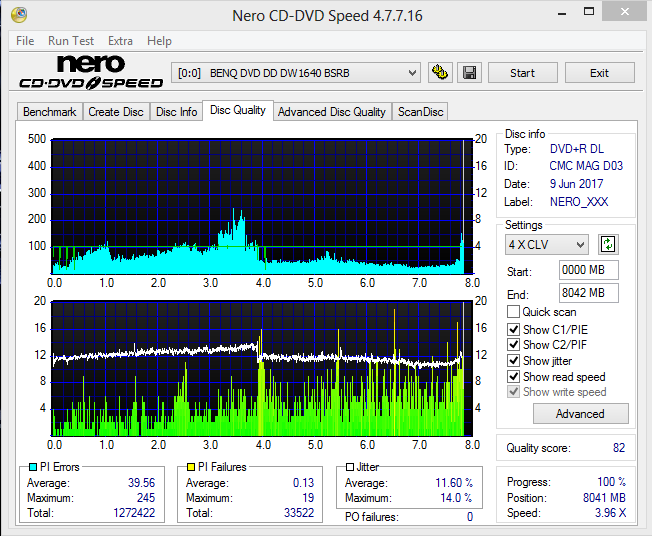Click Jitter maximum 14.0 %
The height and width of the screenshot is (536, 652).
point(456,497)
